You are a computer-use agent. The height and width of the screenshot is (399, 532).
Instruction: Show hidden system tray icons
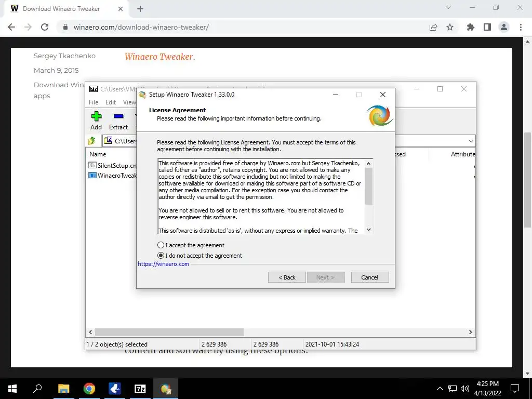440,389
